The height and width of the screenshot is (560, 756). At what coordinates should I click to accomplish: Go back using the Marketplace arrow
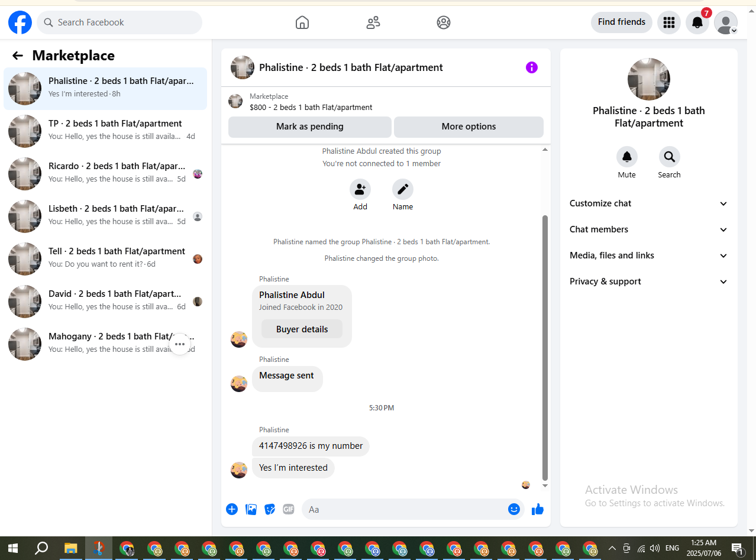(18, 56)
